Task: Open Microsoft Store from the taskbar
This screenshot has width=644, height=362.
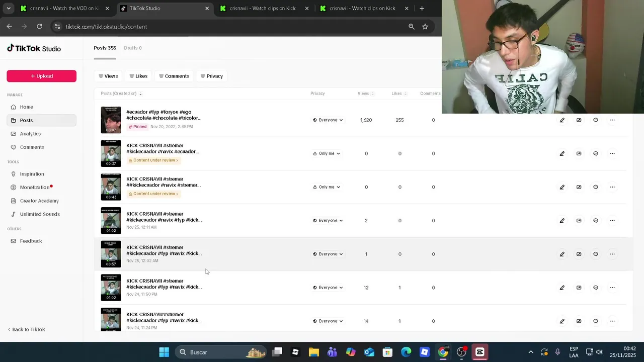Action: 387,352
